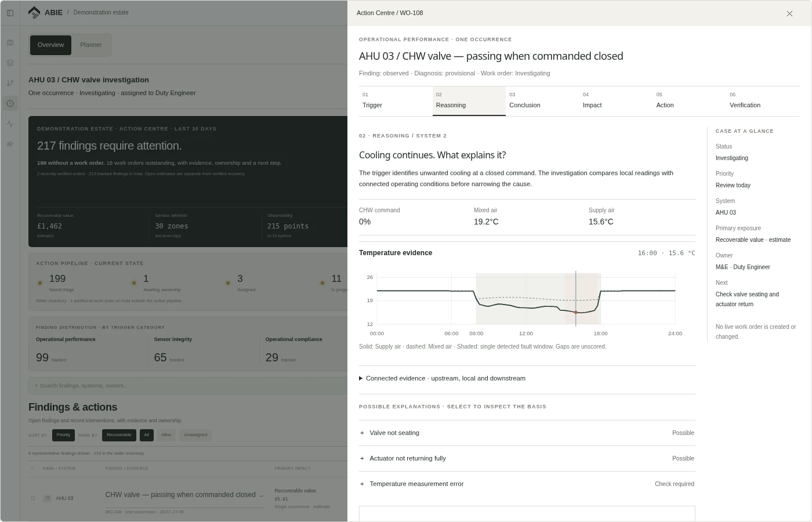
Task: Go to the 03 Conclusion step tab
Action: click(542, 100)
